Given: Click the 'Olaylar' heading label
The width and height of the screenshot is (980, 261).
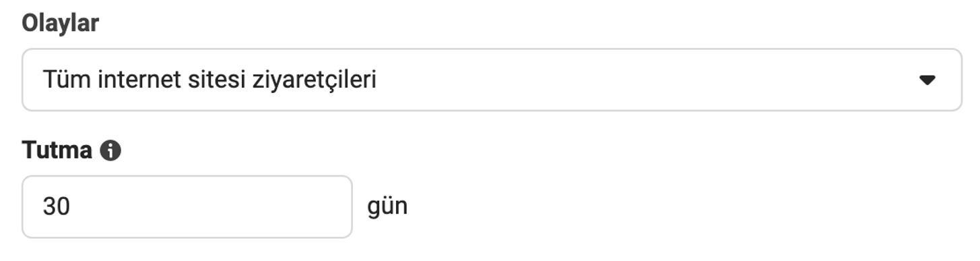Looking at the screenshot, I should [x=61, y=24].
